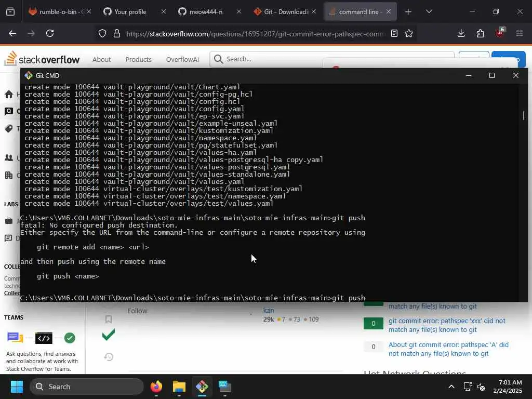Click the Discussions chat icon in sidebar
Image resolution: width=532 pixels, height=399 pixels.
click(9, 238)
